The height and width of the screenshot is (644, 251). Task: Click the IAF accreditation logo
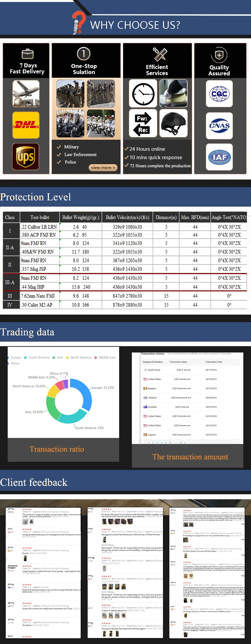(x=219, y=157)
